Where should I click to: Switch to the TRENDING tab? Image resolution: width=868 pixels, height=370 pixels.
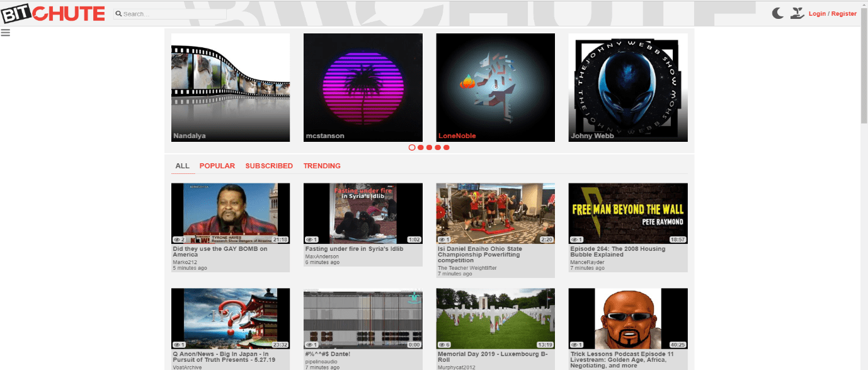322,166
